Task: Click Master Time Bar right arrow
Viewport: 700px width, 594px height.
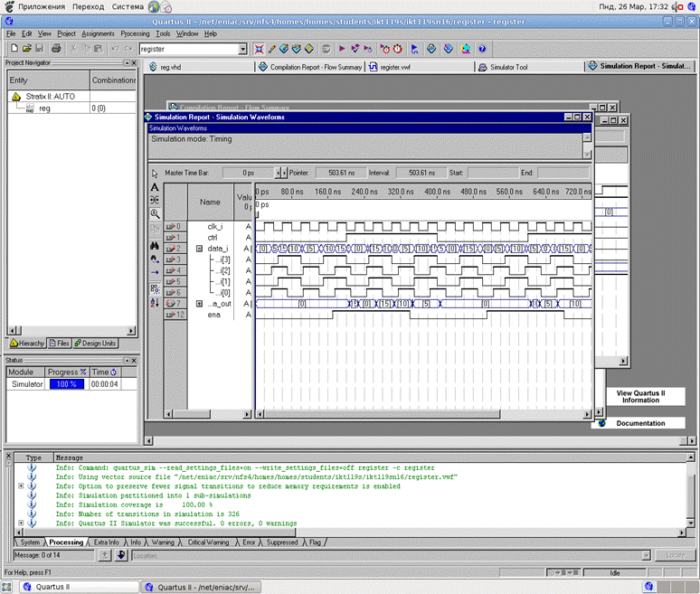Action: (x=284, y=173)
